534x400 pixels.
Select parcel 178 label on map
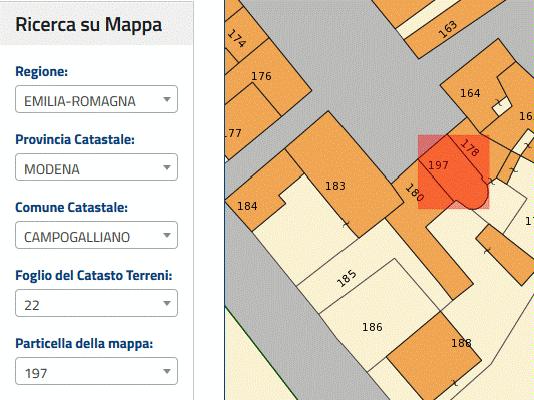[470, 148]
